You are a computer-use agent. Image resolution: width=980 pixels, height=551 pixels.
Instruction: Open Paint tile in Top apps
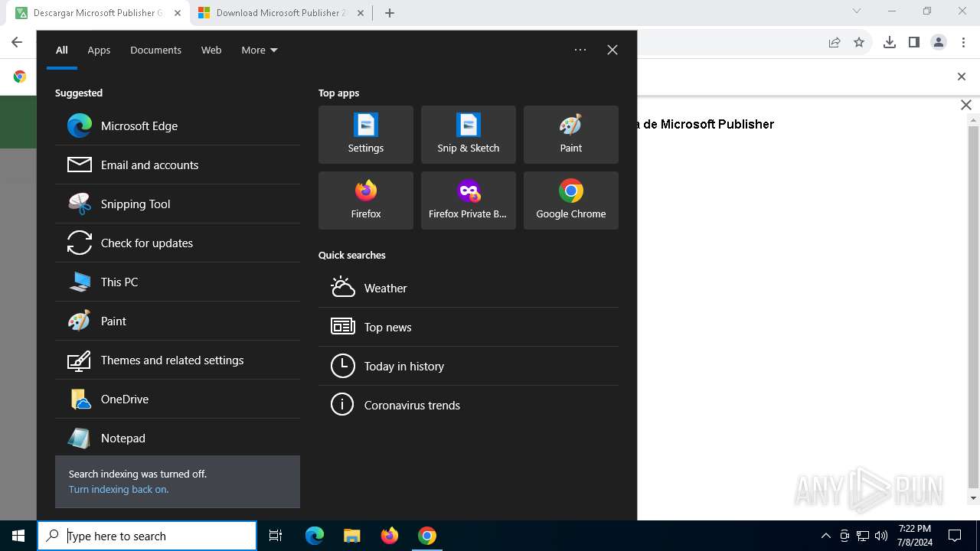coord(571,135)
